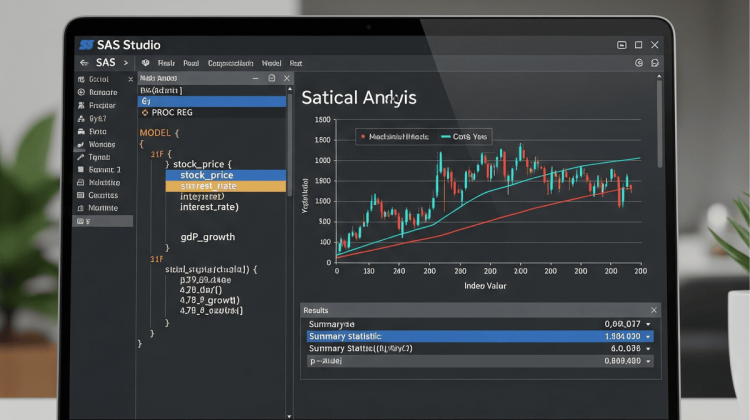Select the 'Wonoes' sidebar item
750x420 pixels.
click(102, 144)
